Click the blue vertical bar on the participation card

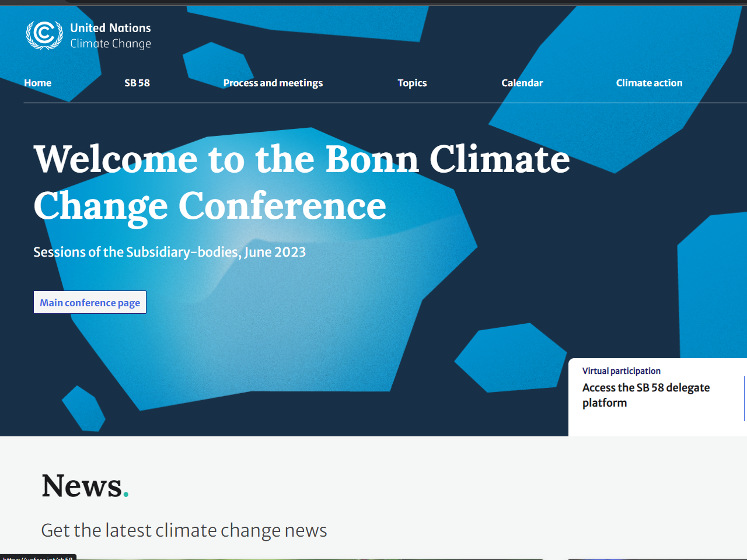[745, 398]
